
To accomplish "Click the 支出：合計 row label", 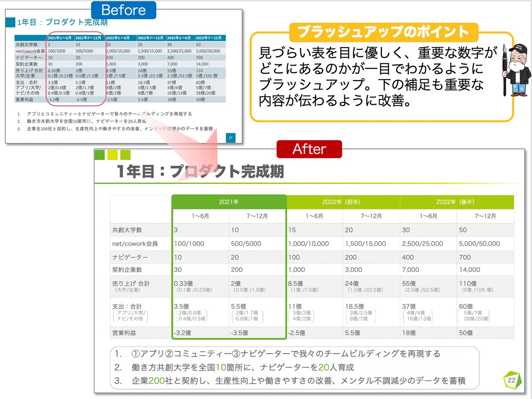I will point(127,306).
